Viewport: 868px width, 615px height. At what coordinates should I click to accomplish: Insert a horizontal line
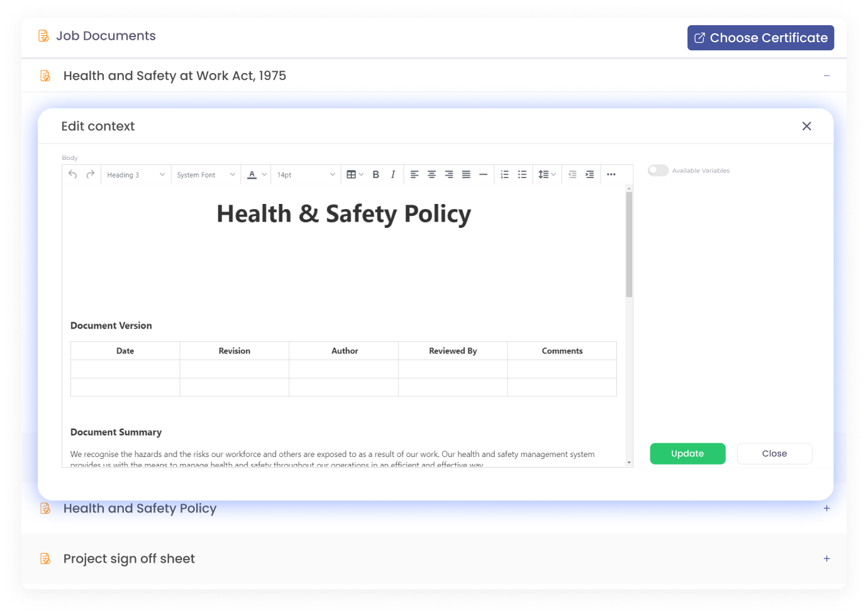(483, 174)
